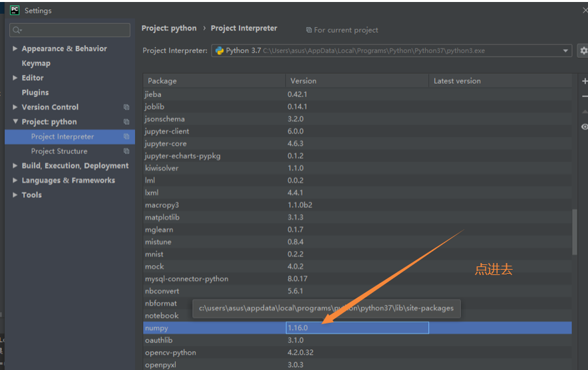Select the nbconvert package row
Viewport: 588px width, 370px height.
357,291
